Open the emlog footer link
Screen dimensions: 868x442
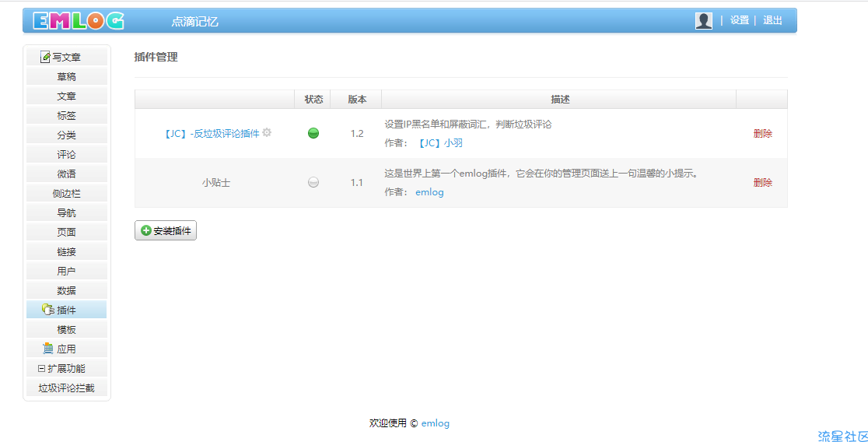pos(435,423)
